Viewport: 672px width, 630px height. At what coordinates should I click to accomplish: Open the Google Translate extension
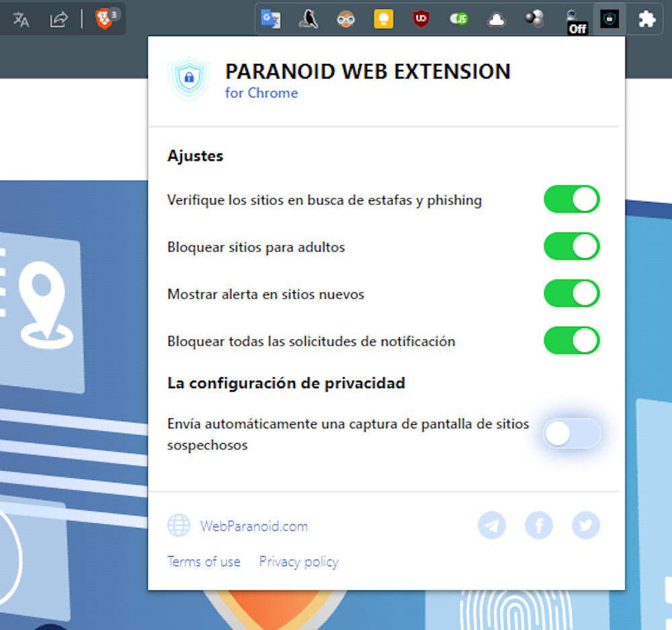[x=270, y=19]
